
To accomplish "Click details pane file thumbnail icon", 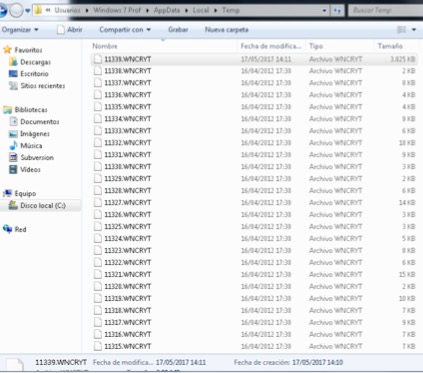I will 15,364.
